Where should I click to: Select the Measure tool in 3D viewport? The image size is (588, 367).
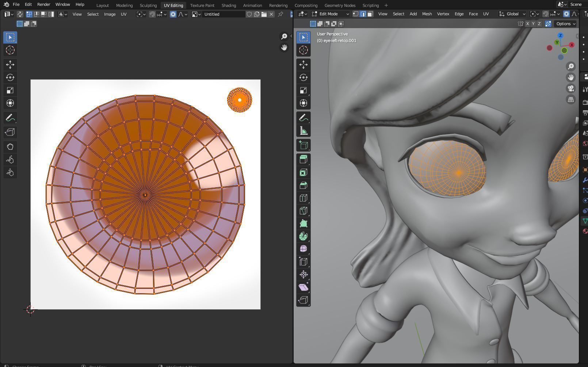pos(303,130)
